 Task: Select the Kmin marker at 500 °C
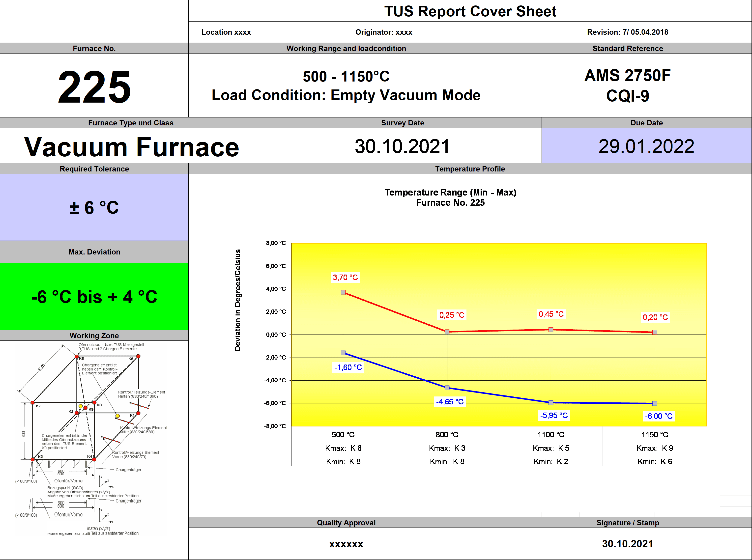(343, 353)
